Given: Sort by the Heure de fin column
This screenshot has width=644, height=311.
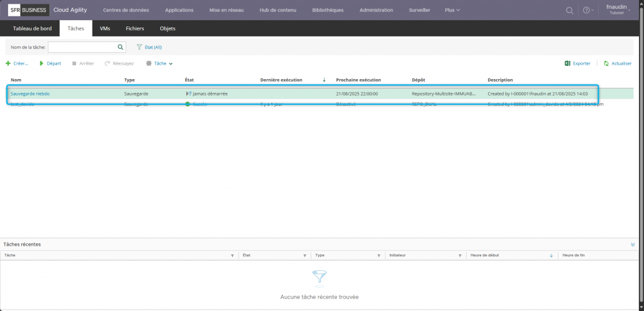Looking at the screenshot, I should (x=574, y=255).
